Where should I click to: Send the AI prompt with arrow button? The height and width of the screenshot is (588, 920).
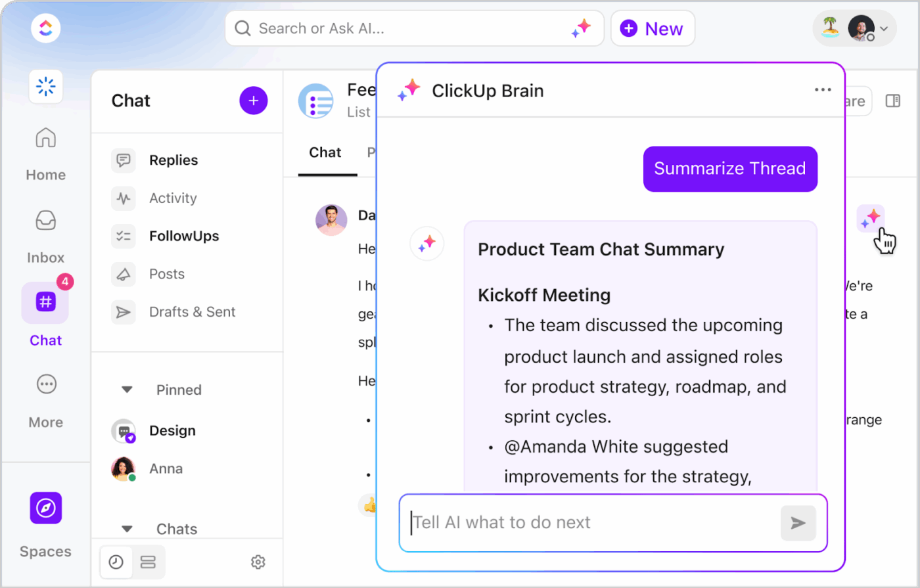[x=798, y=523]
